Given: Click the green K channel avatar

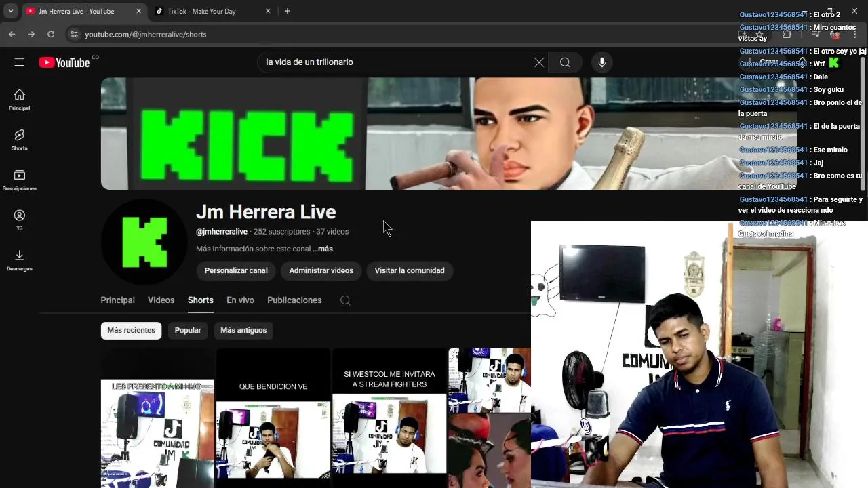Looking at the screenshot, I should coord(144,242).
